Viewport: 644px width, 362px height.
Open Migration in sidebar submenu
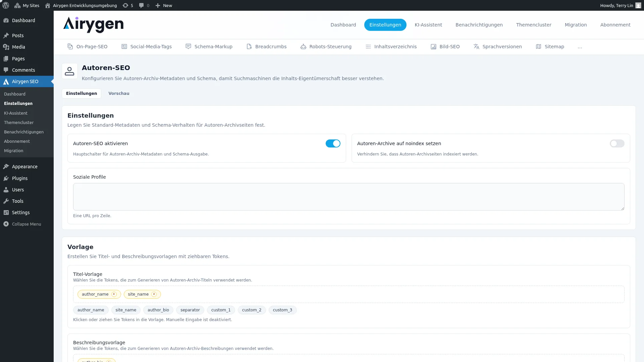point(14,151)
